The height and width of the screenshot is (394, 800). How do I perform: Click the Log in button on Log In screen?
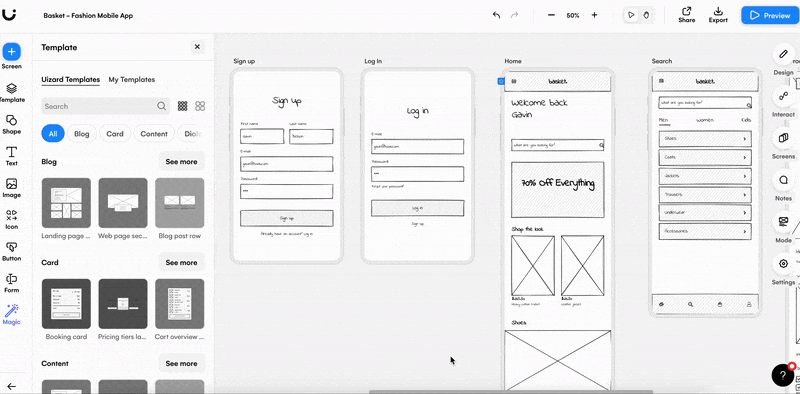tap(417, 208)
